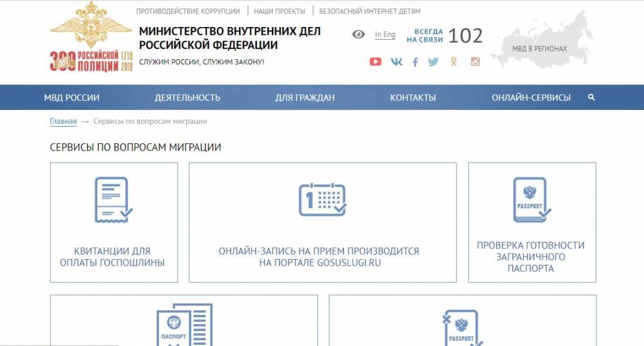
Task: Open the Facebook page icon
Action: click(415, 62)
